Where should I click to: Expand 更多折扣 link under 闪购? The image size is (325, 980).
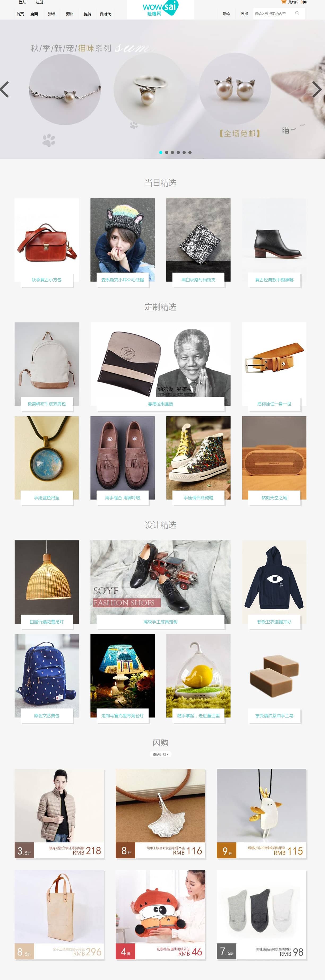(x=160, y=754)
